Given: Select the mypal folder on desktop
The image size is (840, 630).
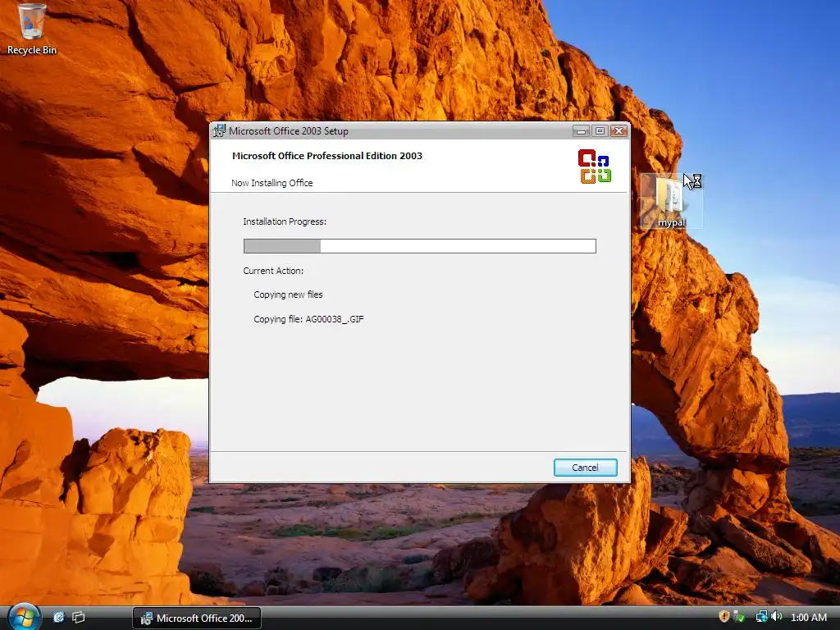Looking at the screenshot, I should point(671,202).
